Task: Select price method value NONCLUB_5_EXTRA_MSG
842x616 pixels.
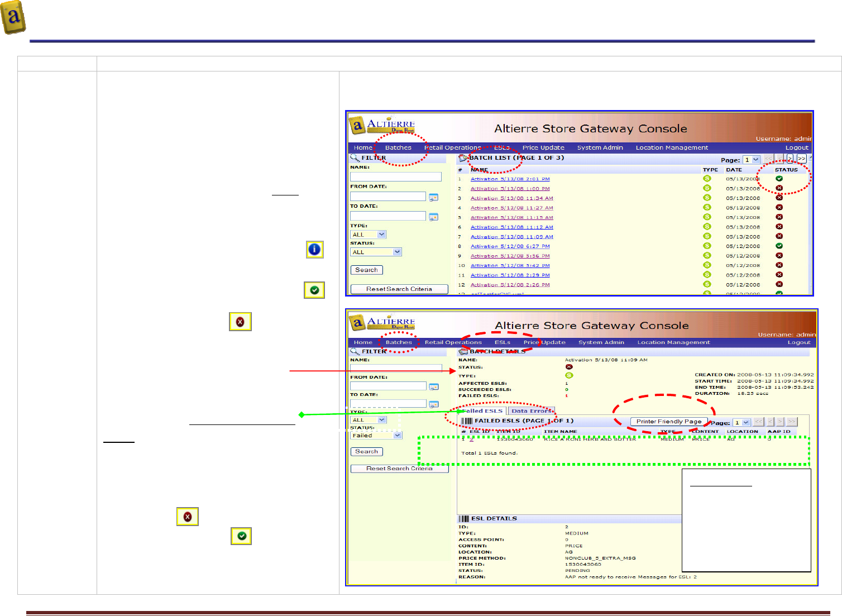Action: (x=600, y=558)
